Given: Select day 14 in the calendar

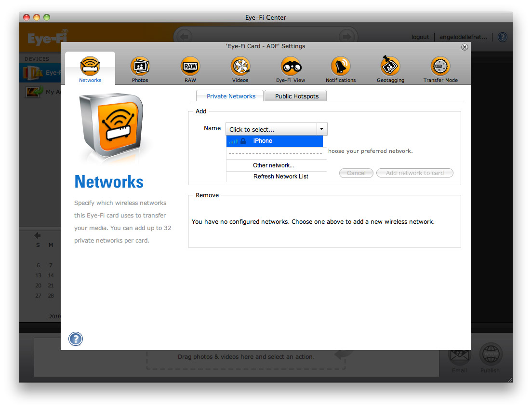Looking at the screenshot, I should click(51, 275).
